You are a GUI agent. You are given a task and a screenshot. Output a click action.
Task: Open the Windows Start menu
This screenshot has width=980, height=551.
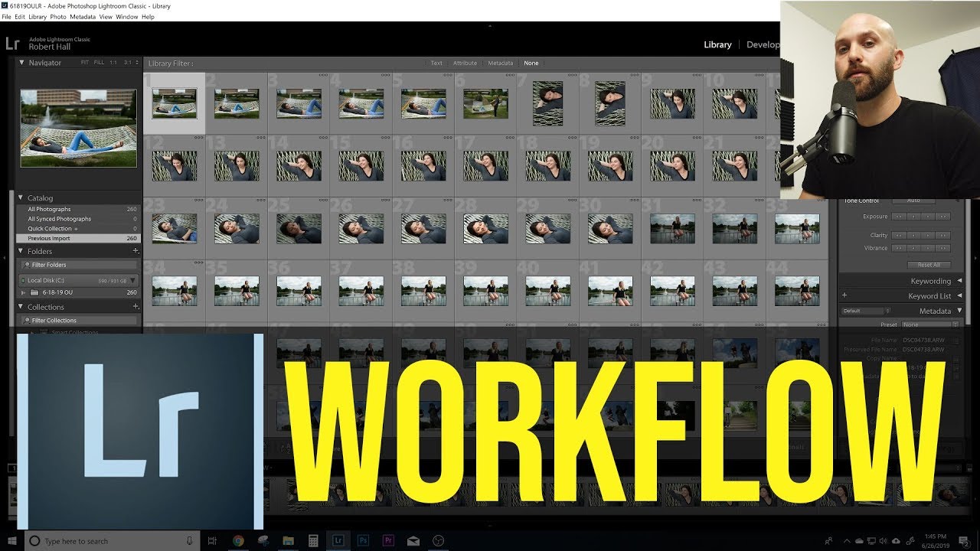click(x=12, y=540)
